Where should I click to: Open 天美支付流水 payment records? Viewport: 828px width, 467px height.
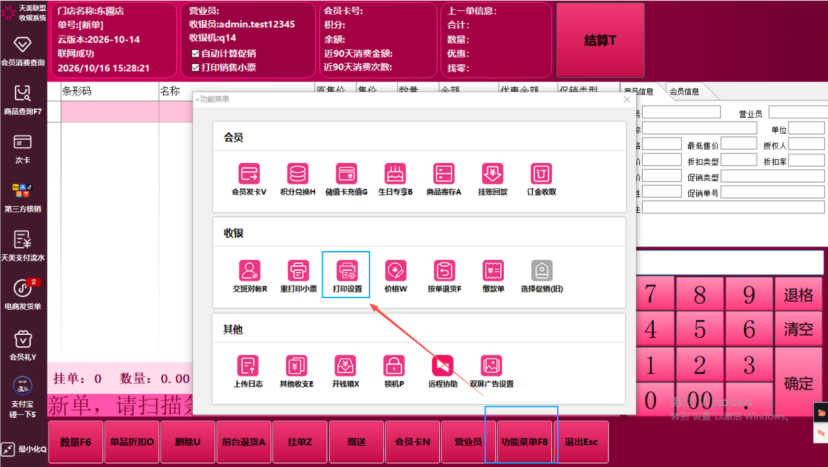[x=23, y=246]
